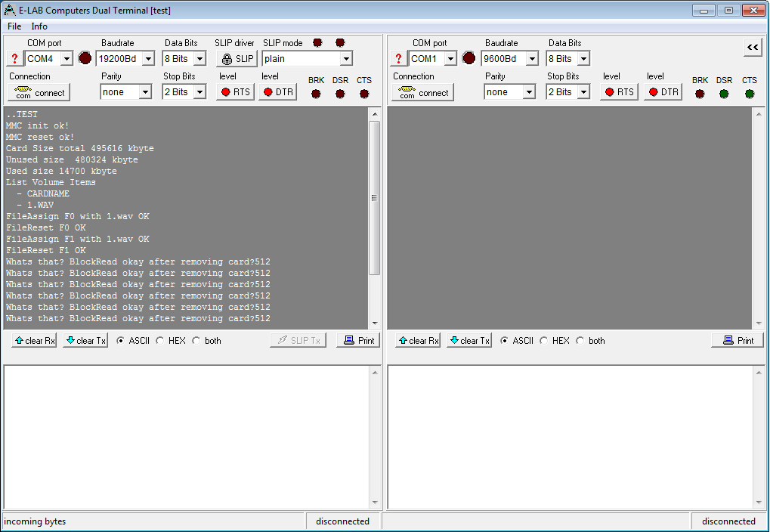770x532 pixels.
Task: Clear Rx in the left terminal
Action: [34, 340]
